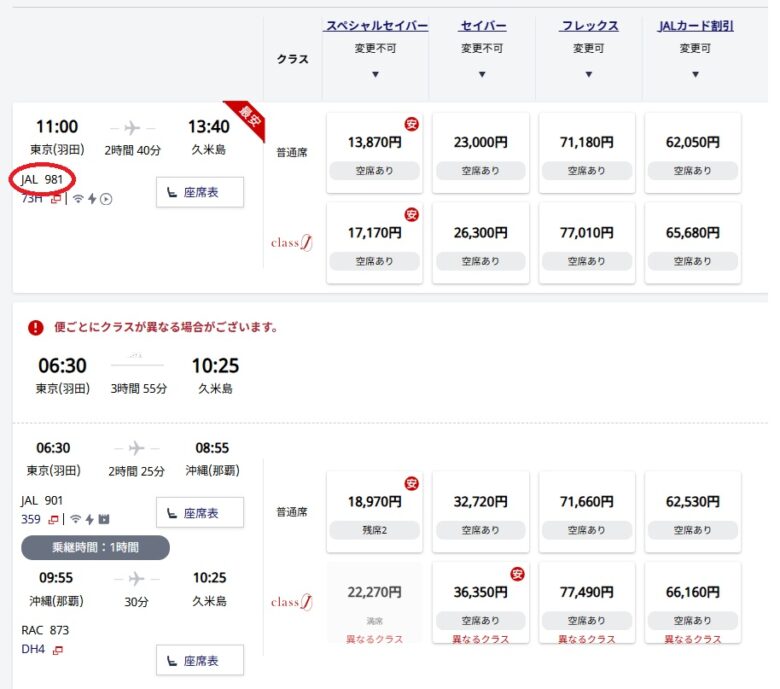Click the 安 badge on 18,970円 fare
Viewport: 780px width, 689px height.
pyautogui.click(x=411, y=483)
